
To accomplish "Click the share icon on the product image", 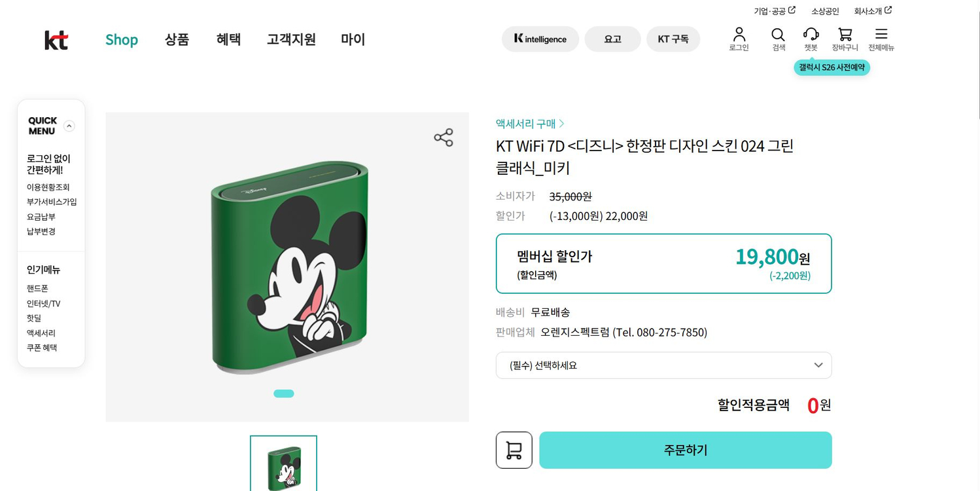I will (x=443, y=137).
